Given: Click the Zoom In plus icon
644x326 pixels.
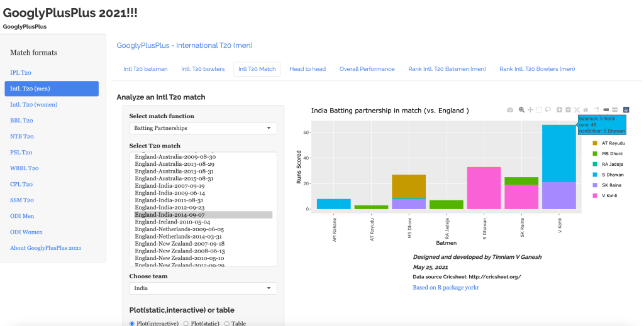Looking at the screenshot, I should [x=559, y=110].
